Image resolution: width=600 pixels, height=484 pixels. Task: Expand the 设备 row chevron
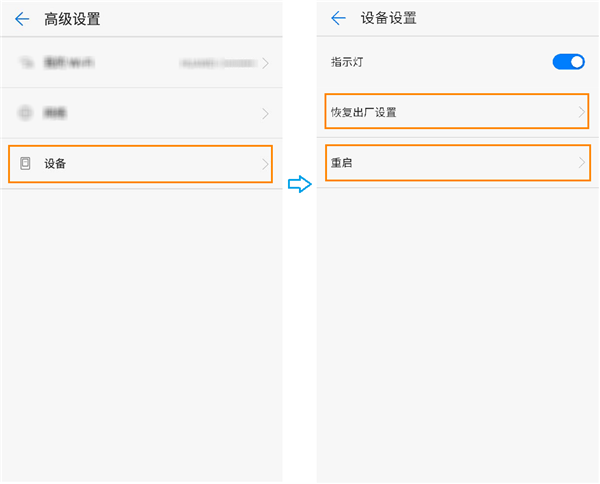coord(265,163)
